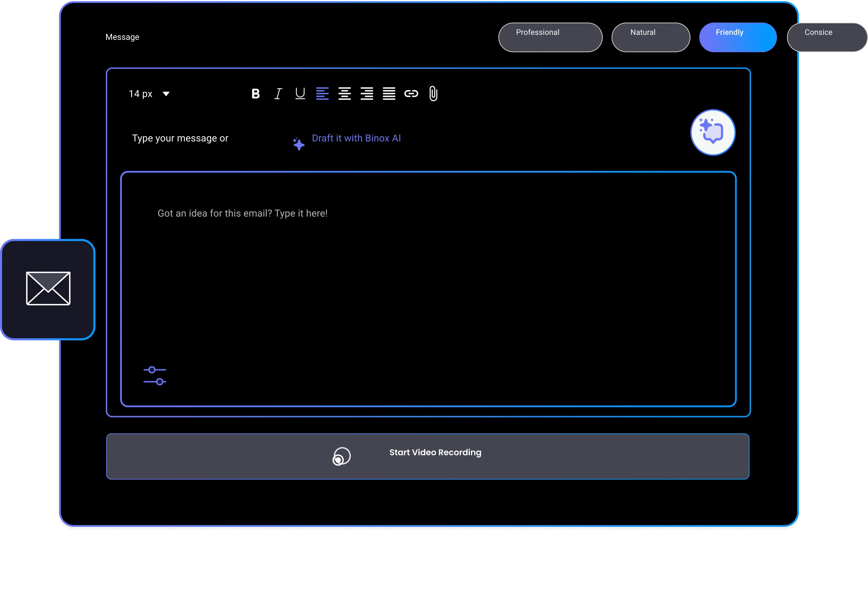Viewport: 868px width, 592px height.
Task: Insert a hyperlink with the link icon
Action: 411,94
